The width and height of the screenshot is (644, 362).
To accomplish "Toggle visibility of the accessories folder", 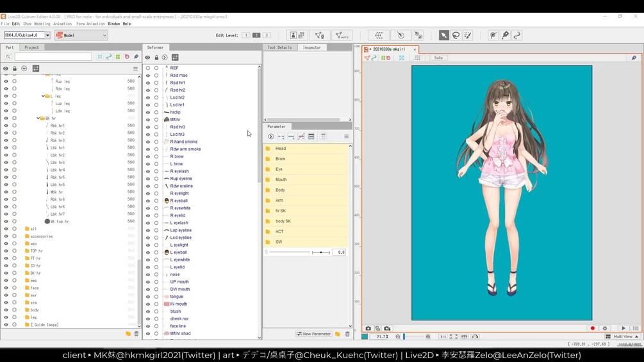I will click(x=6, y=236).
